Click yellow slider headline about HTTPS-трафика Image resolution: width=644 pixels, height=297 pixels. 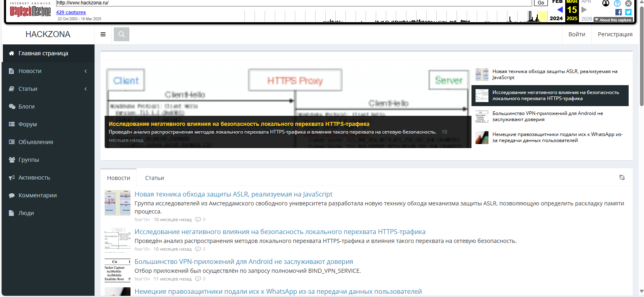pyautogui.click(x=239, y=124)
